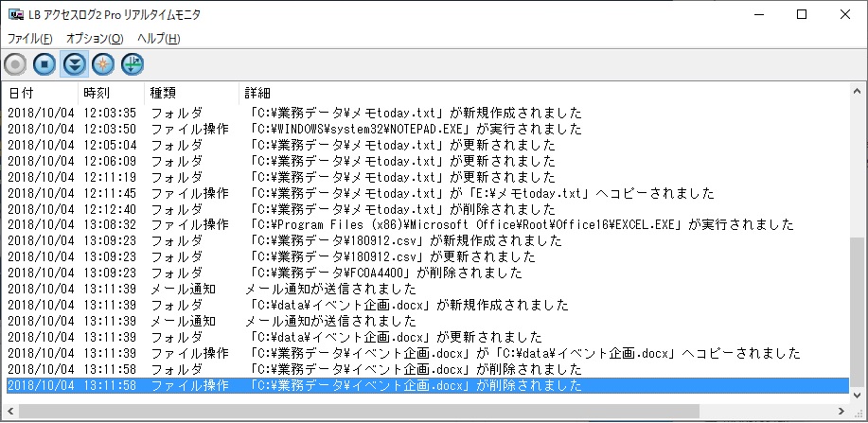The width and height of the screenshot is (868, 423).
Task: Select the 12:12:40 メモtoday.txt deletion row
Action: [x=427, y=209]
